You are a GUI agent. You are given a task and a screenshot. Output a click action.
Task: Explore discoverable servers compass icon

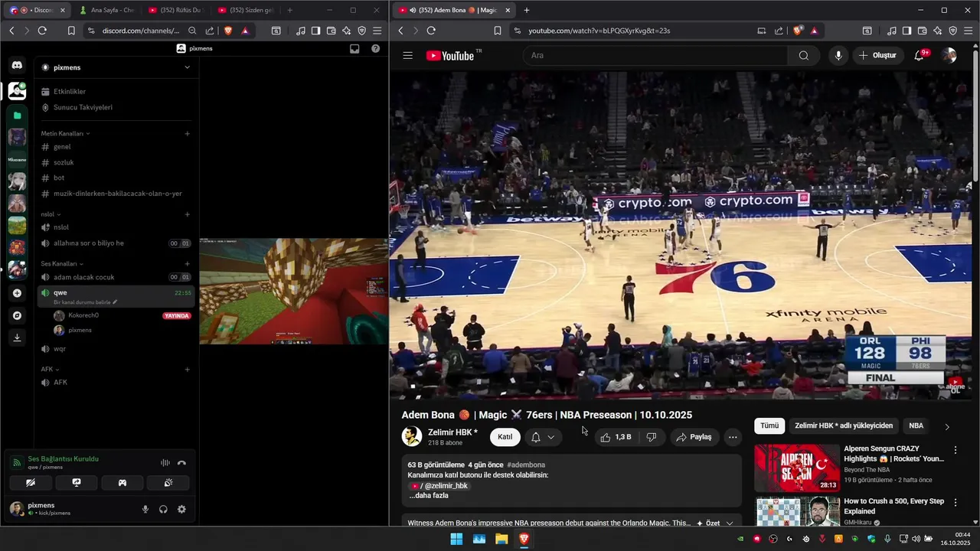[17, 315]
